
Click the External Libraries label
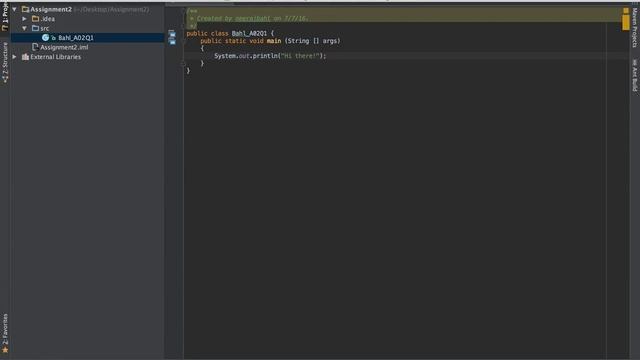coord(56,57)
